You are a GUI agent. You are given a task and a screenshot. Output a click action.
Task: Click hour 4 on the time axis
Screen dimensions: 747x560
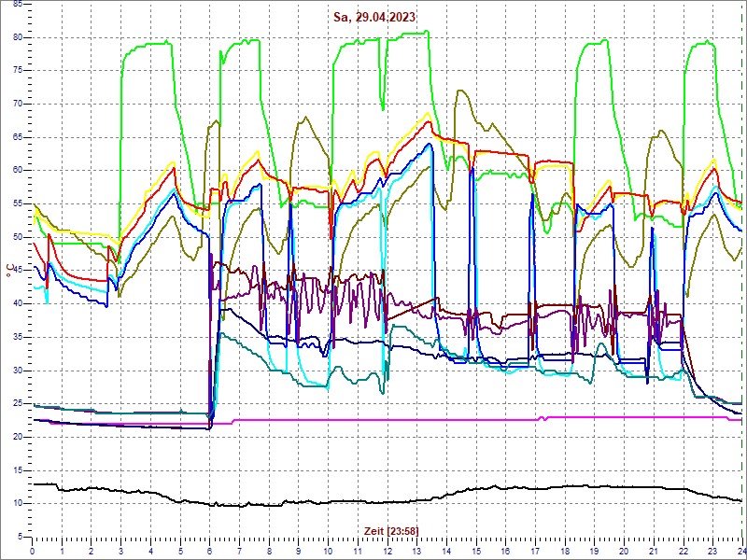(x=150, y=551)
